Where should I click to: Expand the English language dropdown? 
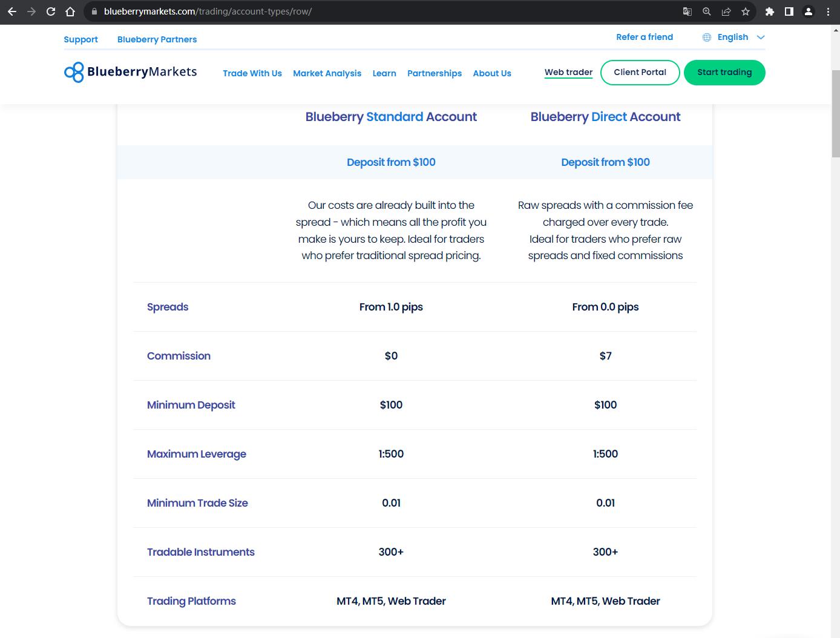coord(741,37)
